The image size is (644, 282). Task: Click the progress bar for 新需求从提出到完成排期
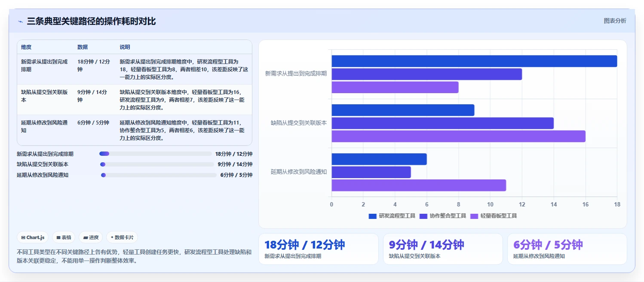point(156,154)
